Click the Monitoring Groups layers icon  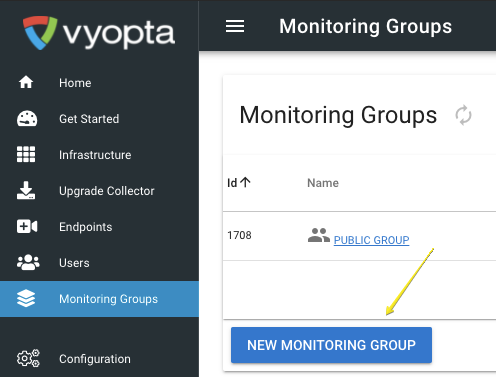[26, 298]
